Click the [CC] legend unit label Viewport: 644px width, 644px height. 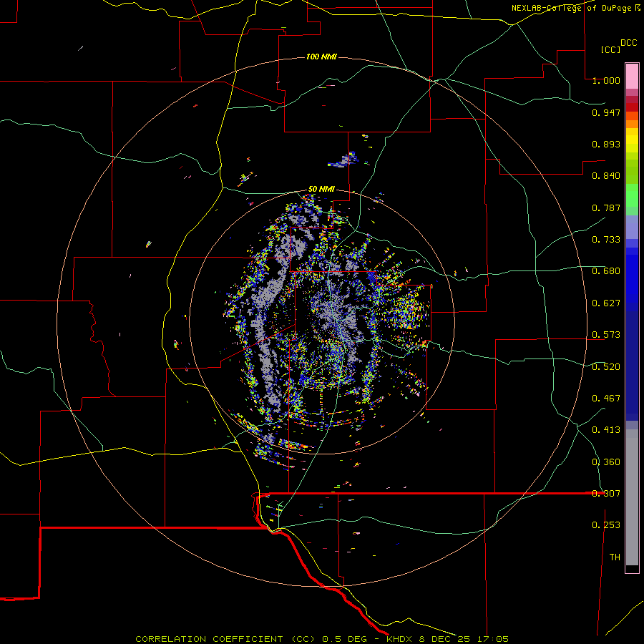(610, 49)
